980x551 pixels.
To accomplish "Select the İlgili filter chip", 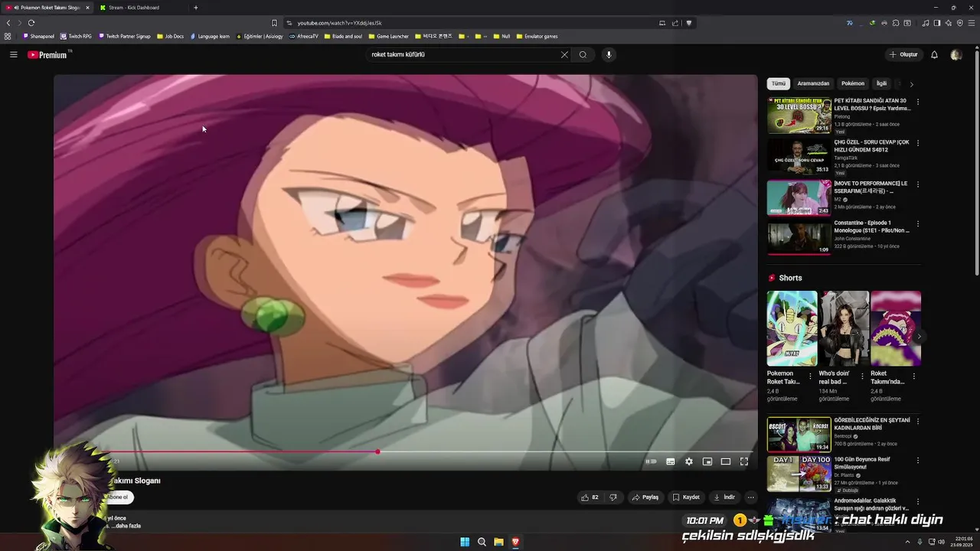I will [882, 83].
